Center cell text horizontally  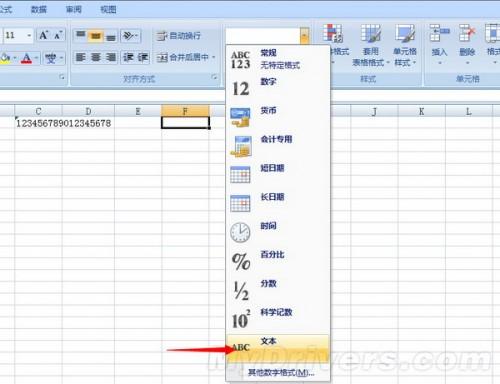96,57
